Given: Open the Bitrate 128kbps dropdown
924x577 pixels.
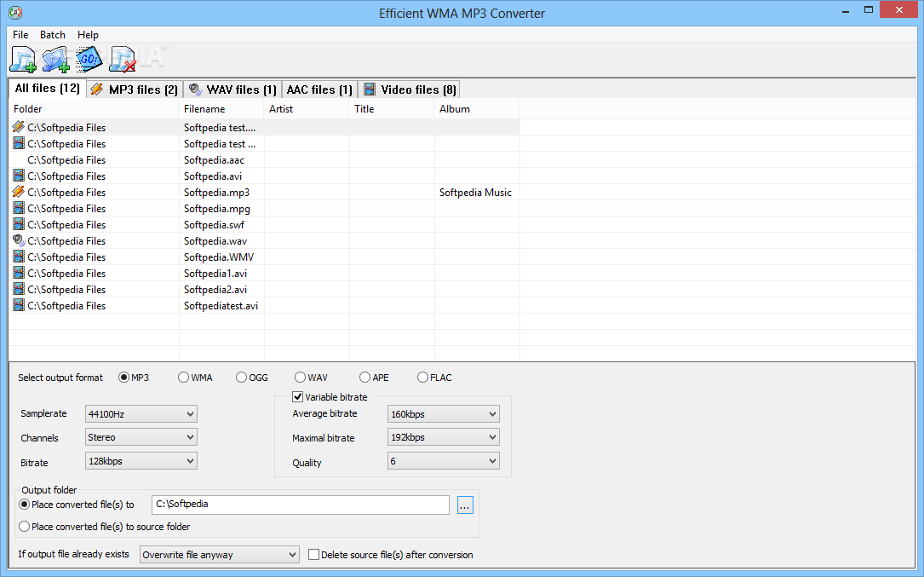Looking at the screenshot, I should 141,461.
